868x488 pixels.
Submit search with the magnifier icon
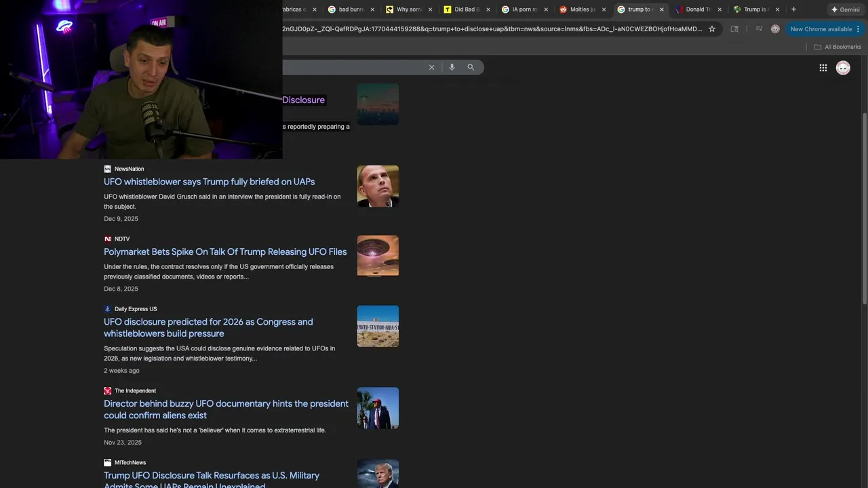[471, 67]
